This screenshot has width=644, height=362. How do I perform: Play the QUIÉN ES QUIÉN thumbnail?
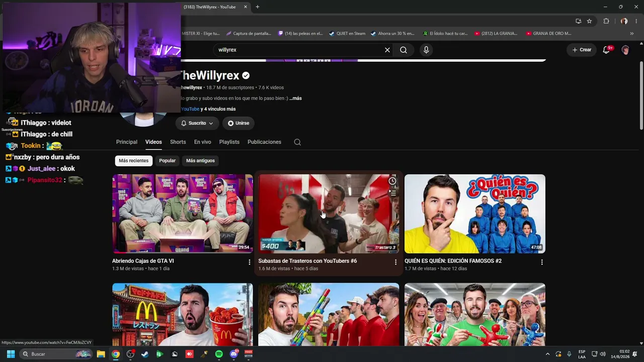click(x=475, y=214)
